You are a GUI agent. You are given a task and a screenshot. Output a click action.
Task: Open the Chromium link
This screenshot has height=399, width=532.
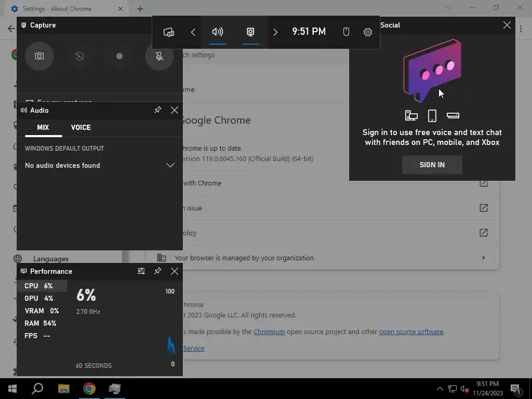pos(269,331)
